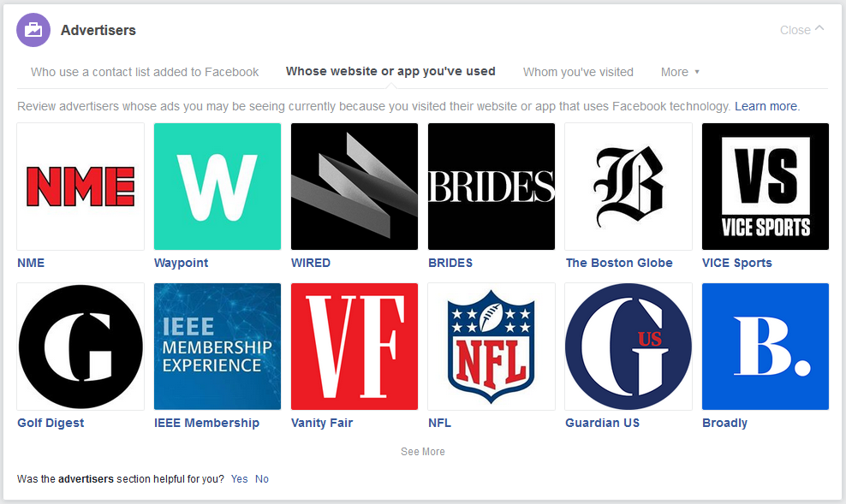Click the purple Advertisers briefcase icon

[33, 31]
